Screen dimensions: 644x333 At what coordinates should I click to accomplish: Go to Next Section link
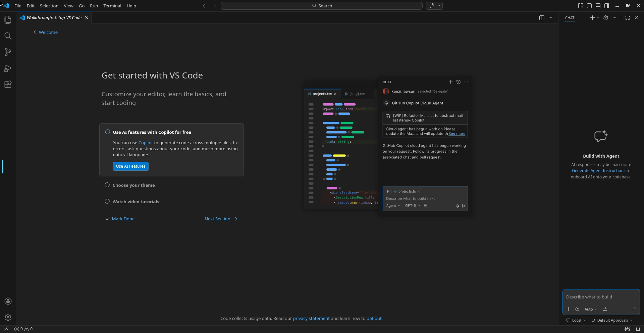(221, 219)
